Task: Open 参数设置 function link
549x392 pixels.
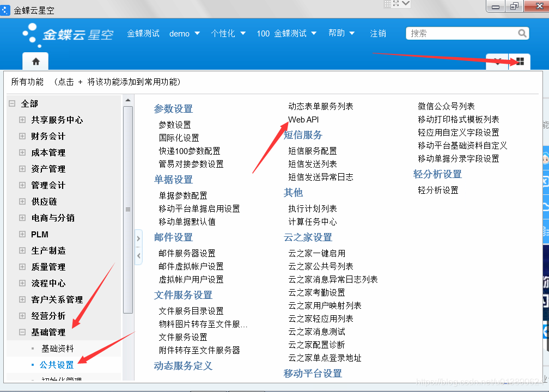Action: click(175, 125)
